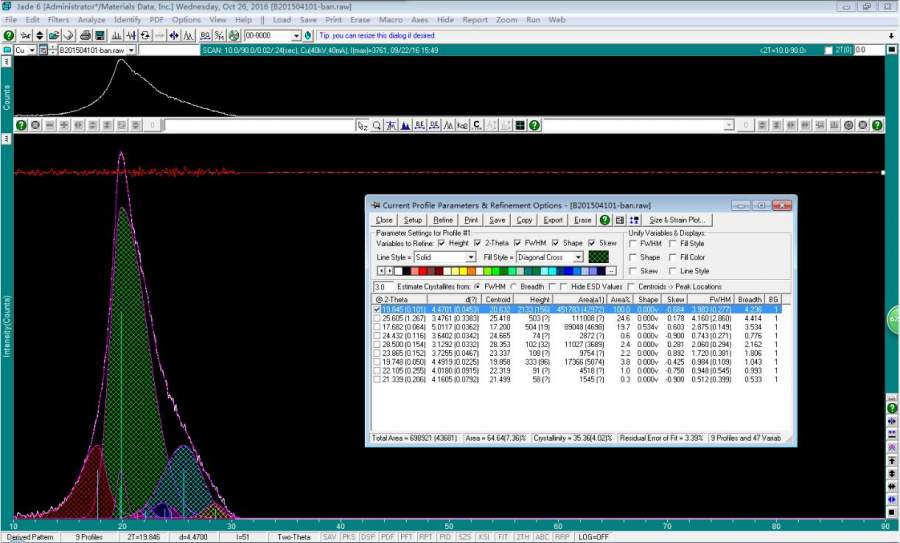Click the blue four-arrow move icon
The height and width of the screenshot is (543, 900).
(174, 36)
